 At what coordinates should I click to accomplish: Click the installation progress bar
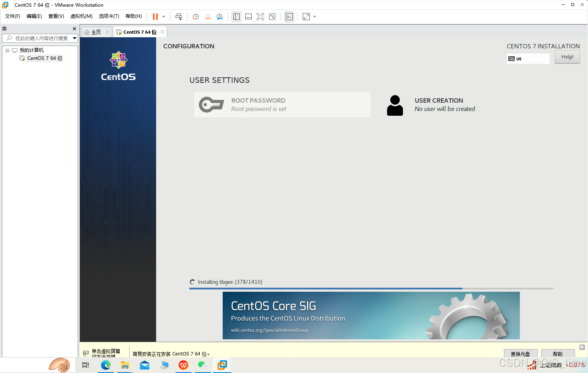point(371,289)
